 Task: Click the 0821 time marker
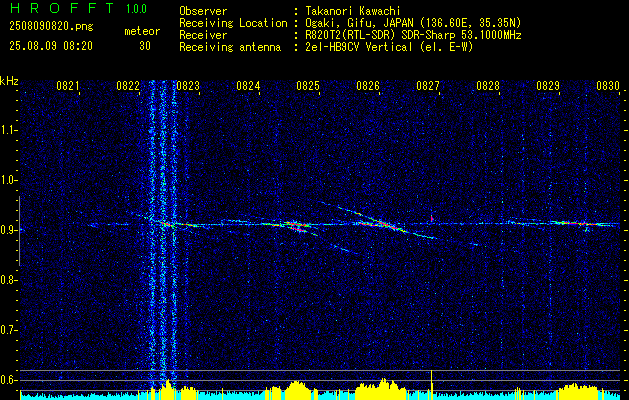[67, 85]
